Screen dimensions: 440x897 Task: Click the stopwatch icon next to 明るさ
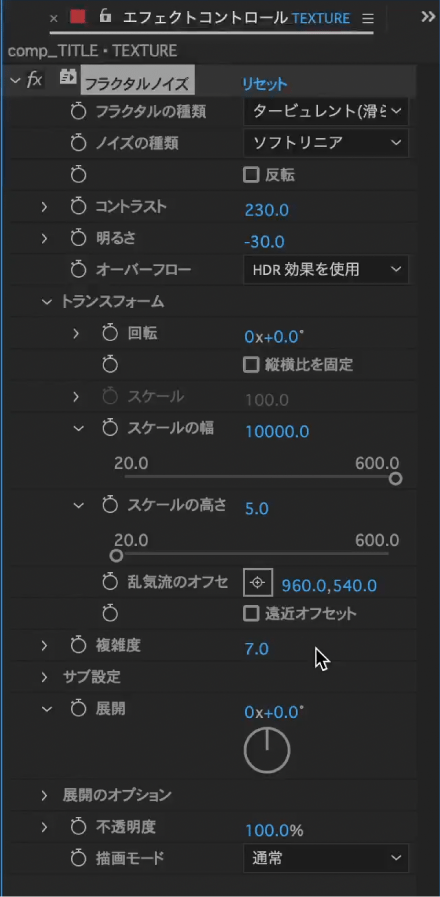tap(78, 239)
